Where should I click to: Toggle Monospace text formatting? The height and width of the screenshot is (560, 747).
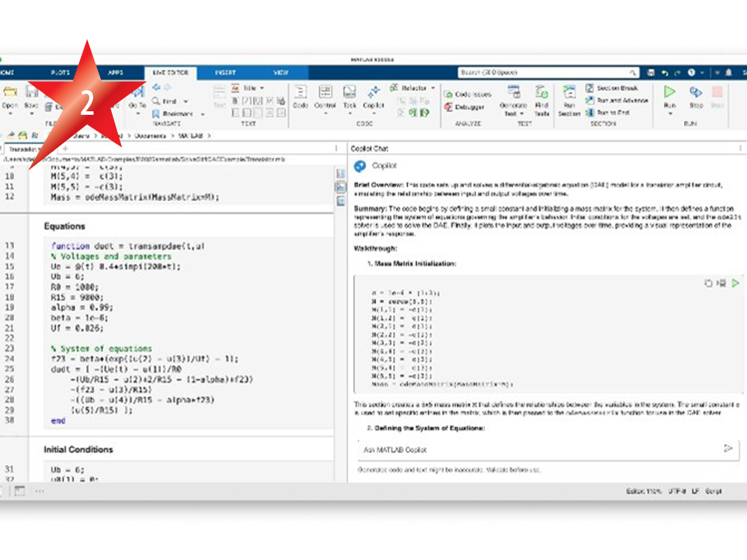(x=269, y=101)
